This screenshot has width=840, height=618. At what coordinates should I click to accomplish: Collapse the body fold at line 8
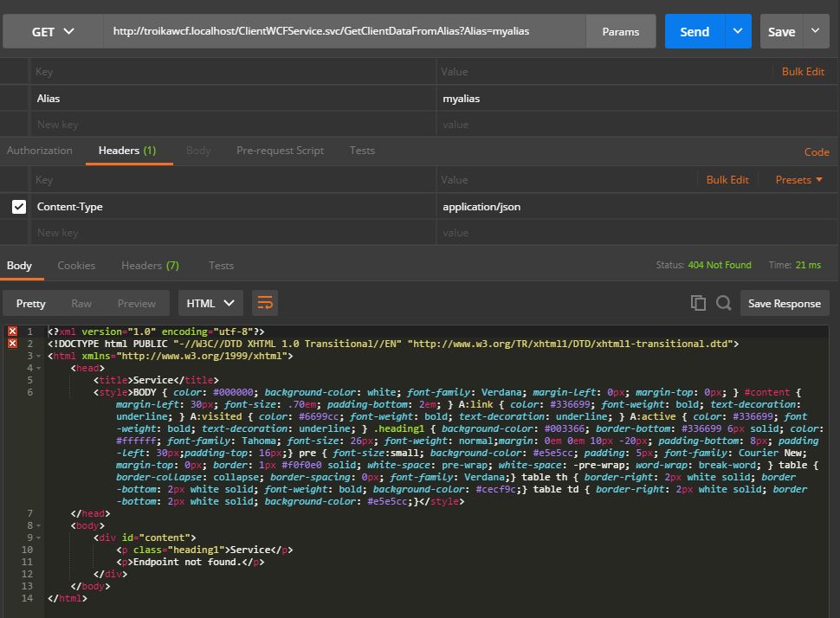coord(39,526)
